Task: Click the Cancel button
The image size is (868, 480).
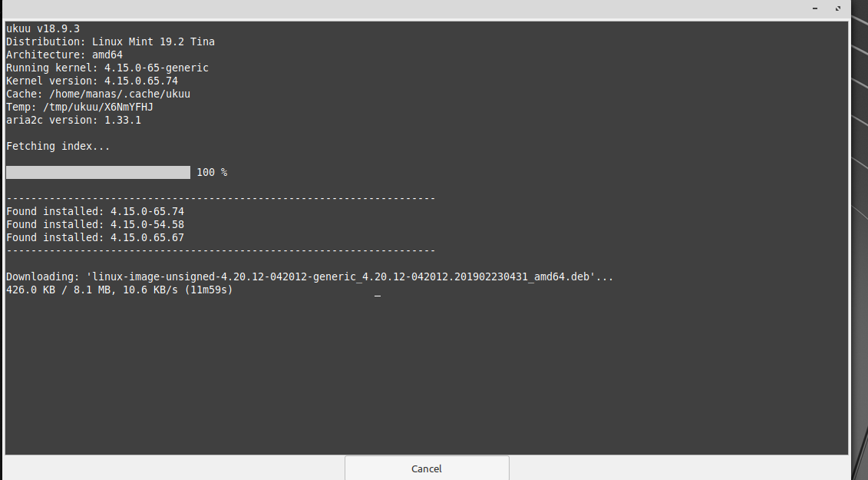Action: [x=426, y=468]
